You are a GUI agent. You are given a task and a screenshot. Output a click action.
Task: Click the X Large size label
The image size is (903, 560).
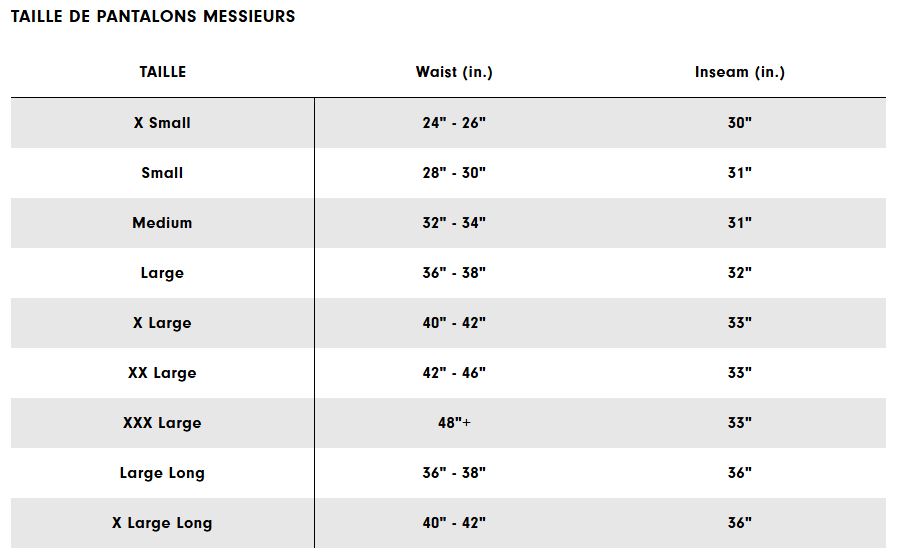click(x=162, y=323)
